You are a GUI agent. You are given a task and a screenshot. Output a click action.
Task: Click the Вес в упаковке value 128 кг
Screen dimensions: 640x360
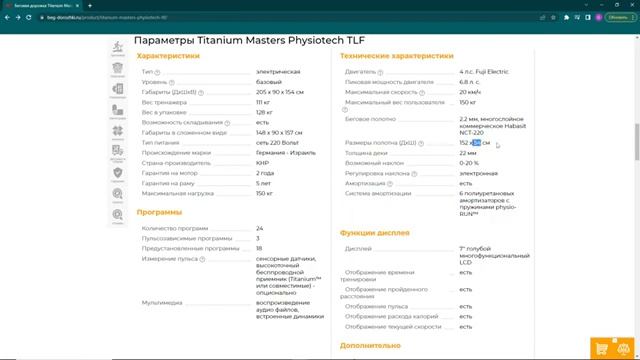264,113
